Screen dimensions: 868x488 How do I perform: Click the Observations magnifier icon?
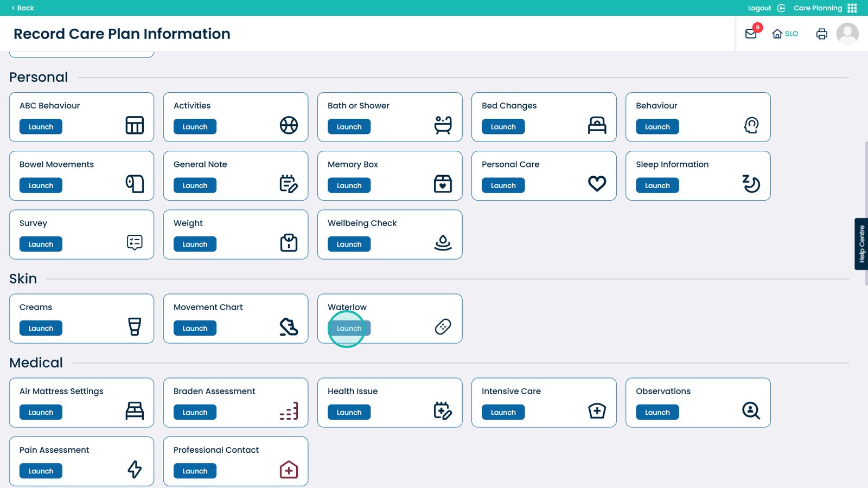[x=751, y=411]
